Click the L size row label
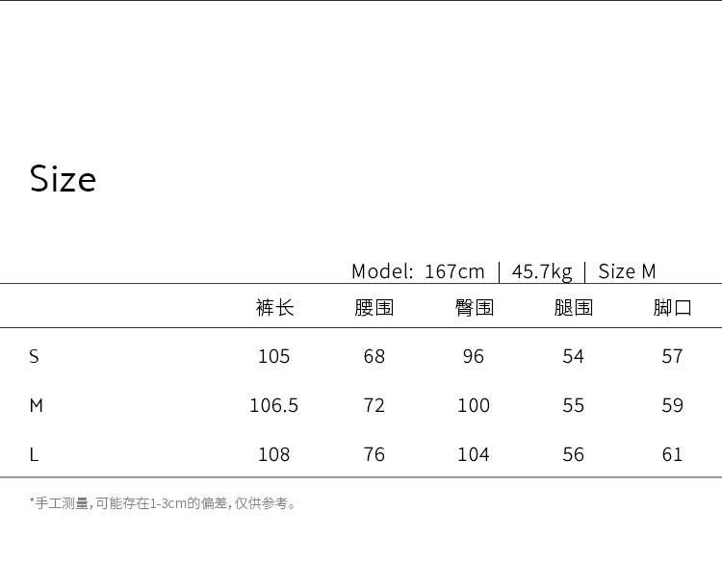The image size is (722, 588). click(x=34, y=455)
